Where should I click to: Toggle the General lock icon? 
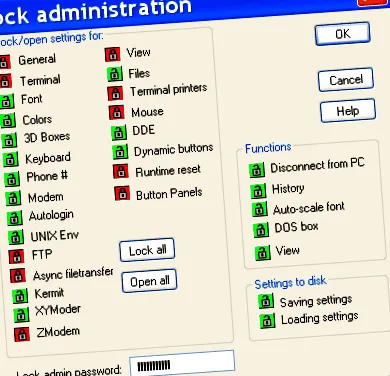5,62
